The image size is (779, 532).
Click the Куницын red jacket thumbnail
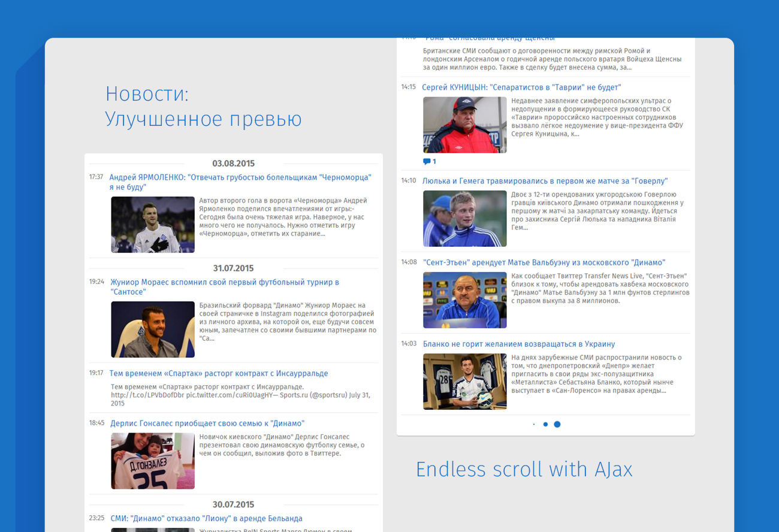[x=465, y=125]
